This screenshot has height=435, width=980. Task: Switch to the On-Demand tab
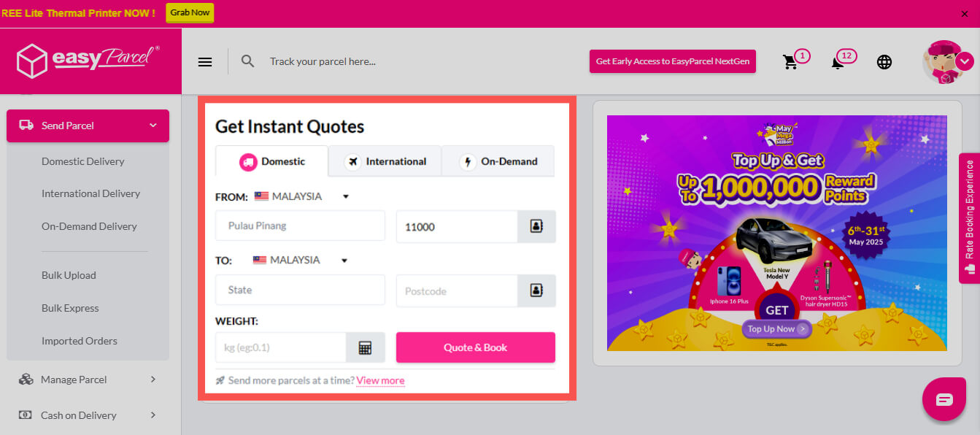click(498, 161)
